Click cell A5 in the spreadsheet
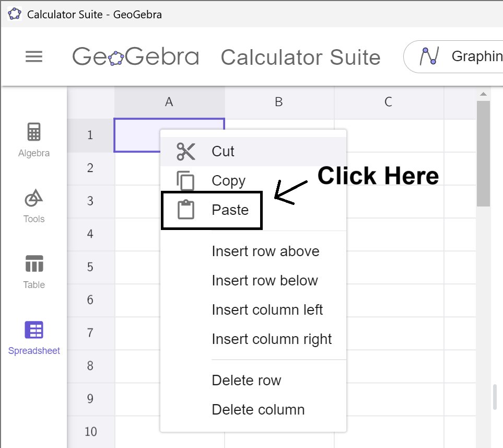 [137, 268]
